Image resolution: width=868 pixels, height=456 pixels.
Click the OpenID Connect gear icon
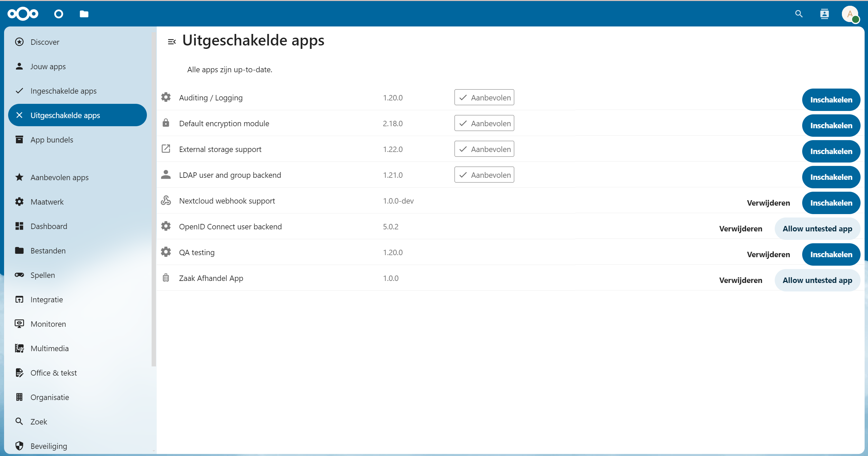pos(166,226)
